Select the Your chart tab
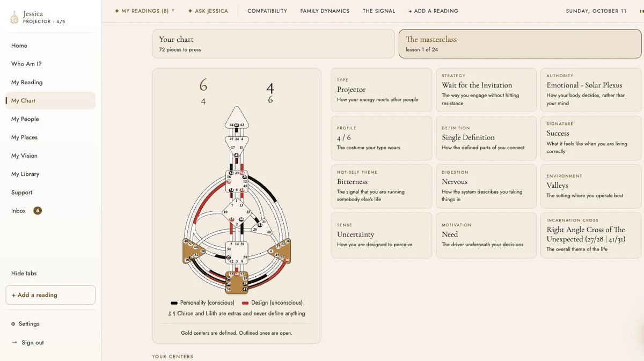The image size is (644, 361). [x=273, y=43]
